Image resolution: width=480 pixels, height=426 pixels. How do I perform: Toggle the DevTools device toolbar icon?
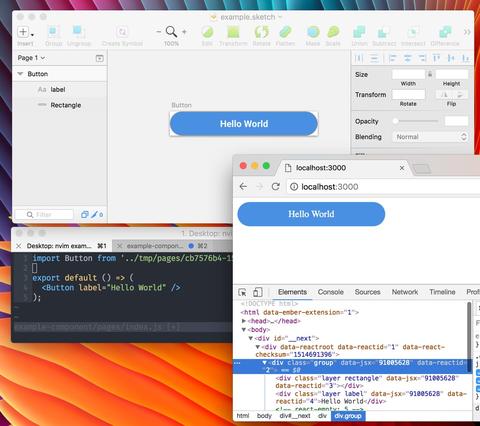[257, 292]
